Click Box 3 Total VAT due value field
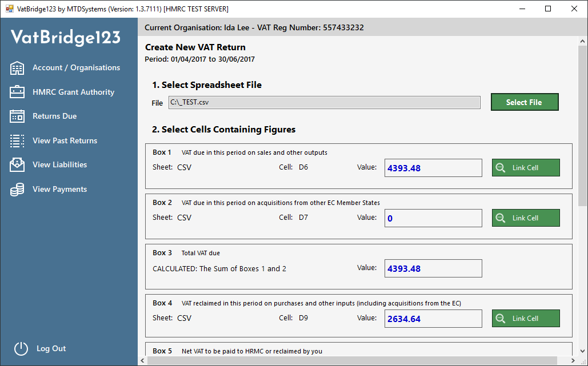The image size is (588, 366). (x=433, y=268)
